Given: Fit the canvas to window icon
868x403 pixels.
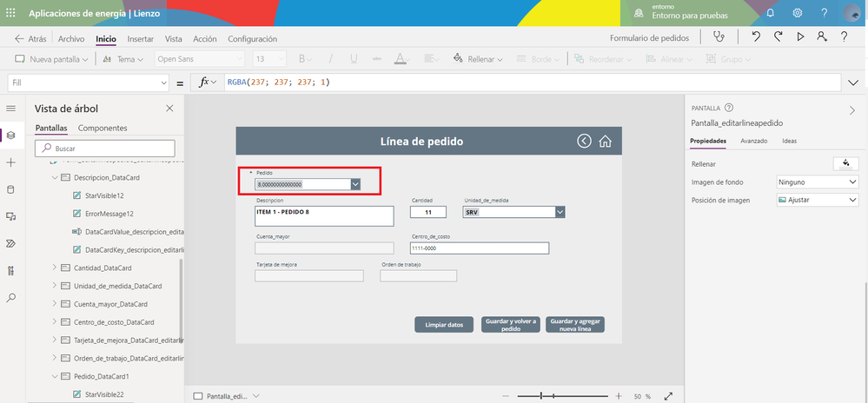Looking at the screenshot, I should 669,396.
